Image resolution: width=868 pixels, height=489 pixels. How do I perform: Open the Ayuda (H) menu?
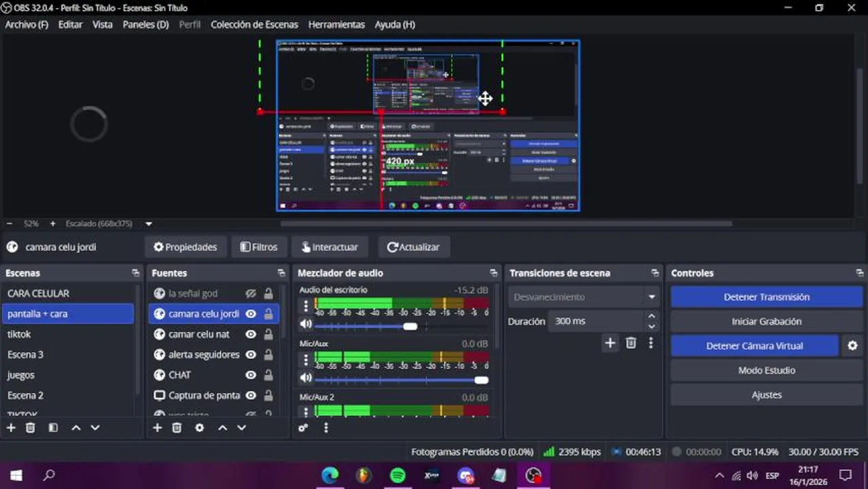coord(395,24)
